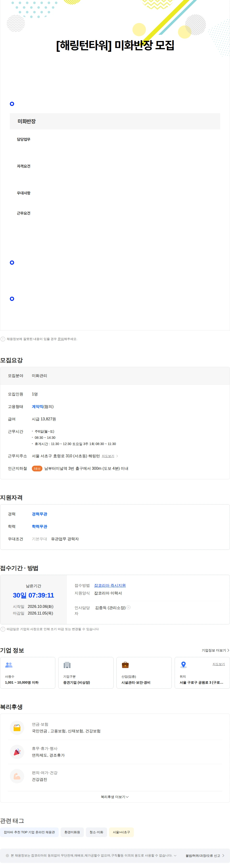230x868 pixels.
Task: Click the 계약직 employment type link
Action: click(37, 407)
